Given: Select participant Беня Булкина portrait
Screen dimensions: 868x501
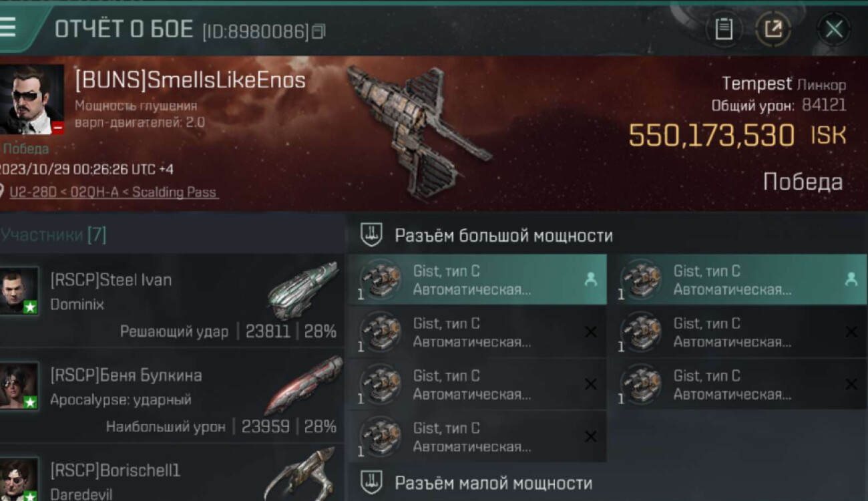Looking at the screenshot, I should 19,385.
